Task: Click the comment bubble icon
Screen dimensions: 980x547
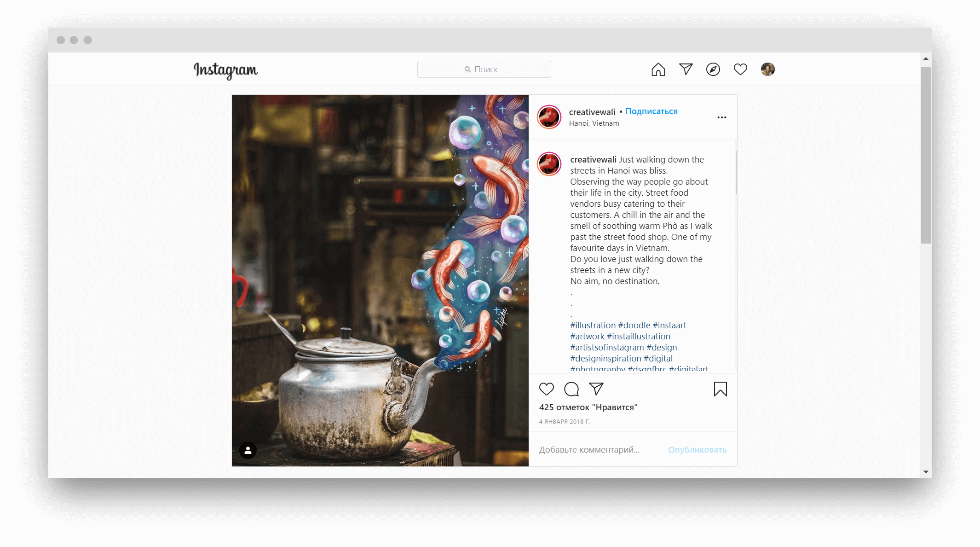Action: click(571, 390)
